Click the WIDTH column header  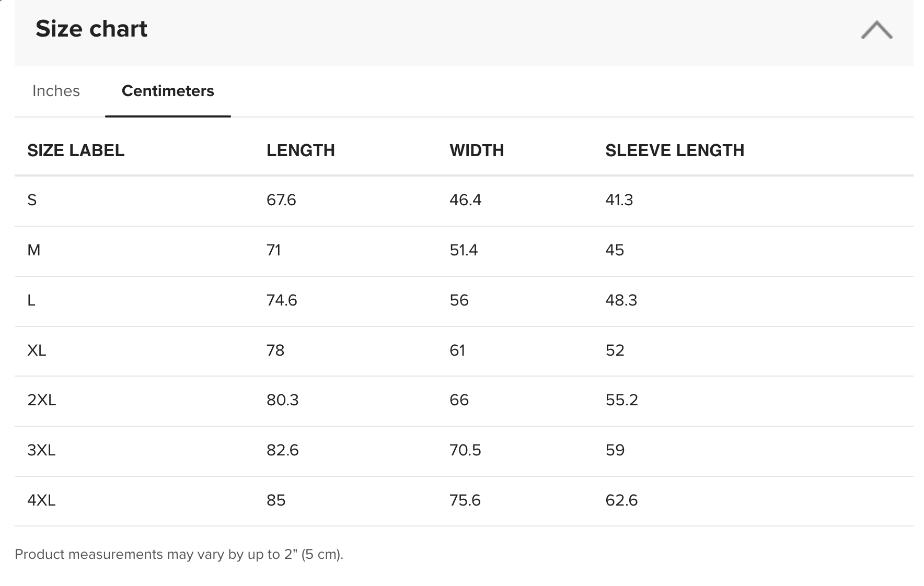(x=477, y=150)
